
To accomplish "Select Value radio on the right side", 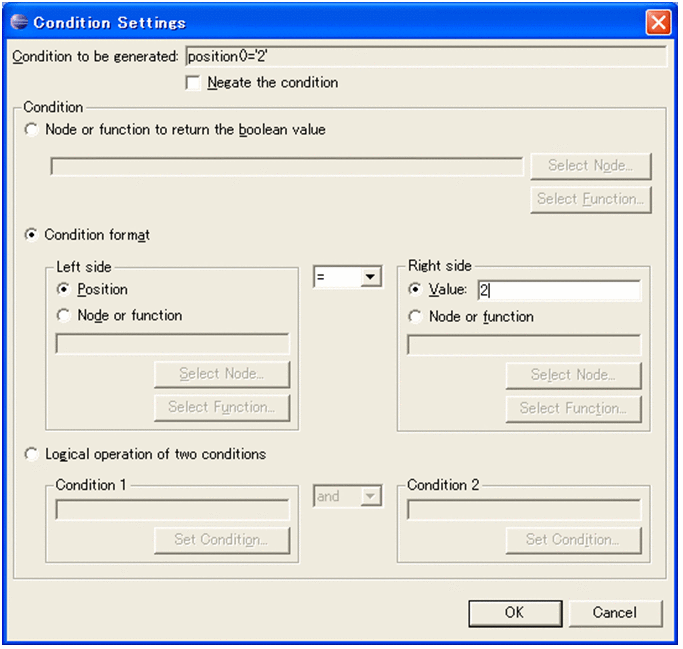I will (x=416, y=290).
